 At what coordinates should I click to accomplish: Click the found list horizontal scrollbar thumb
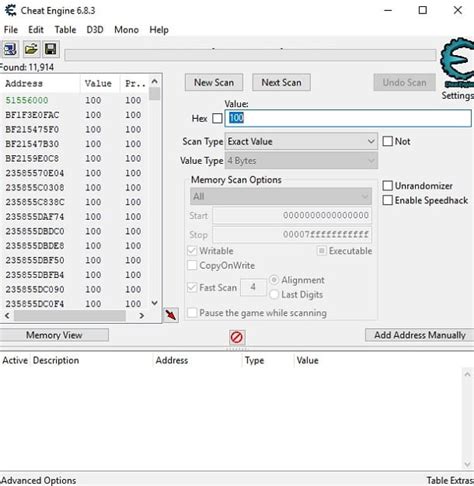click(70, 315)
